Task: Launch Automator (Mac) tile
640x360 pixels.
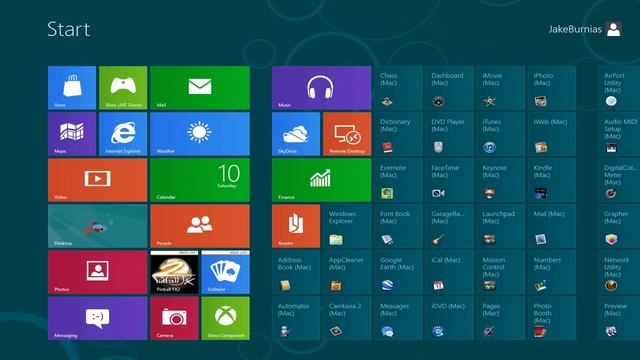Action: click(x=296, y=318)
